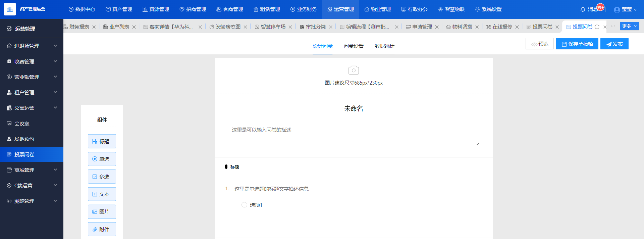Add the 附件 attachment component
The image size is (644, 239).
tap(102, 229)
